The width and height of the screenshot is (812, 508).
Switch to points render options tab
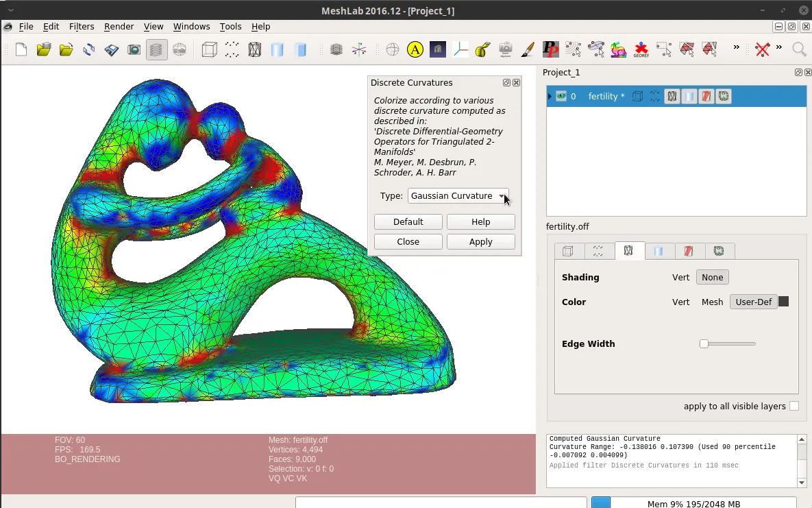point(598,251)
